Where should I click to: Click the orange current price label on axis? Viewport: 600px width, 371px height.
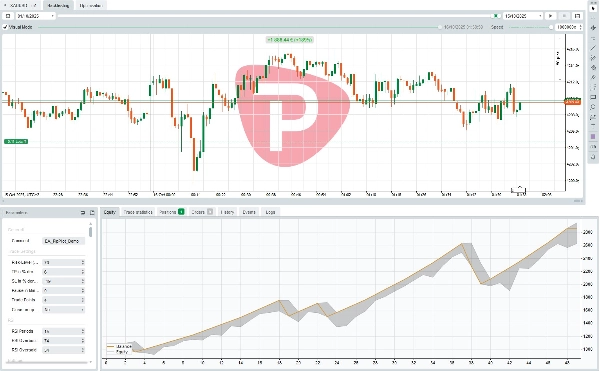pos(572,102)
